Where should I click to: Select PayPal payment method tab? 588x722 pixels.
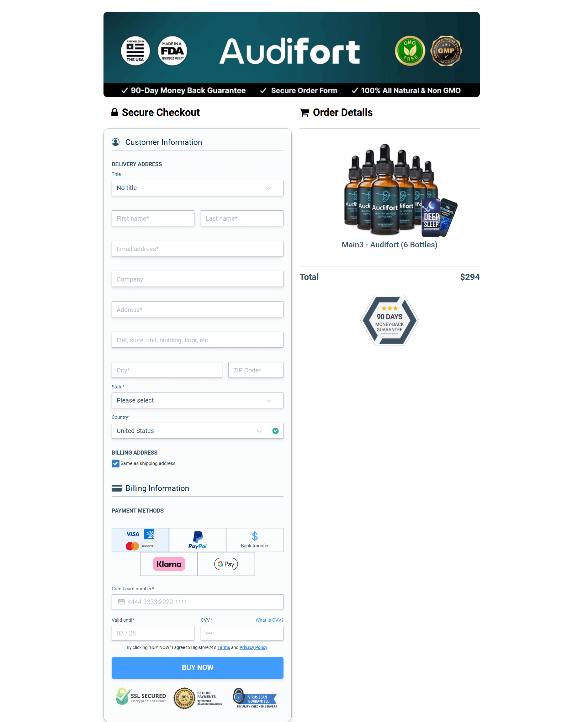tap(197, 540)
